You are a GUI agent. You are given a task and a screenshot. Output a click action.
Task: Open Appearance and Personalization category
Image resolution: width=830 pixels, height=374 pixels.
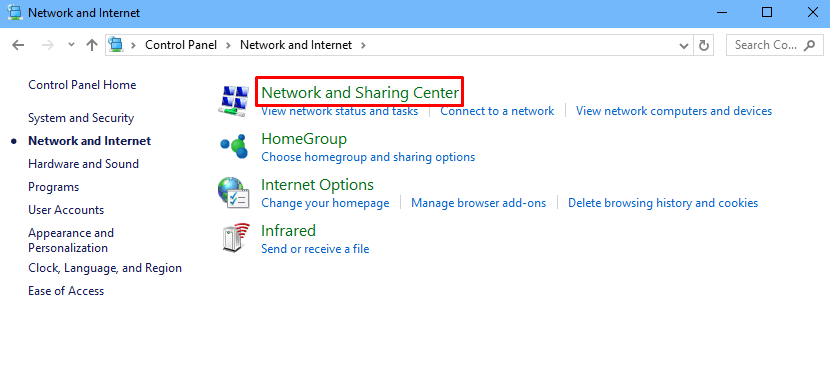pyautogui.click(x=71, y=240)
